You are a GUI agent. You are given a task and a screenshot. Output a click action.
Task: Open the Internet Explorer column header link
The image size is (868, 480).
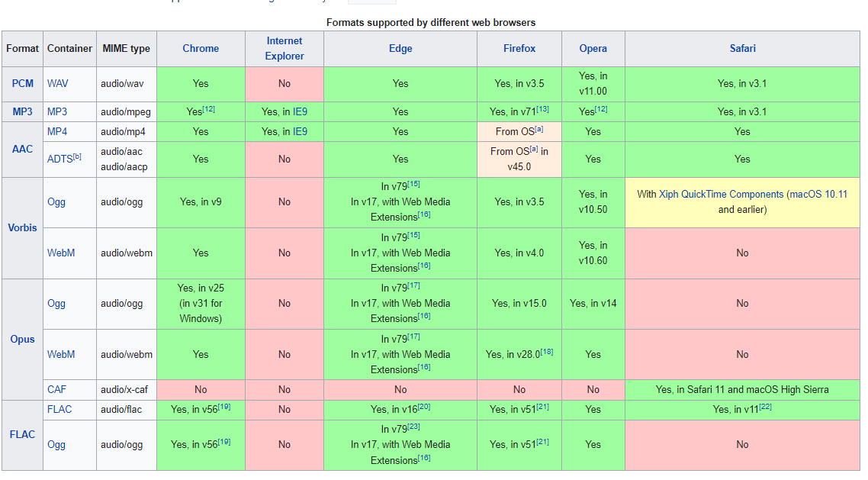tap(285, 49)
